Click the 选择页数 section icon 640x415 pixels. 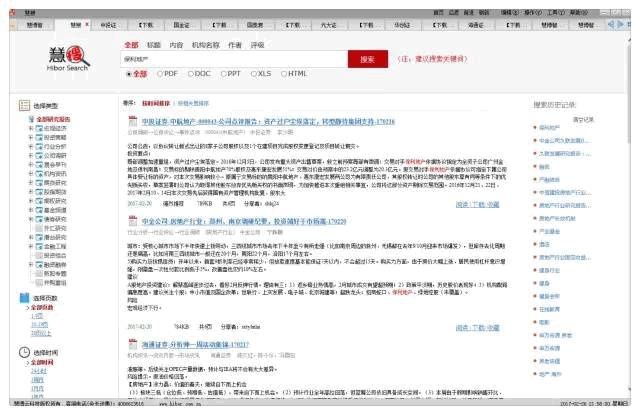coord(24,298)
